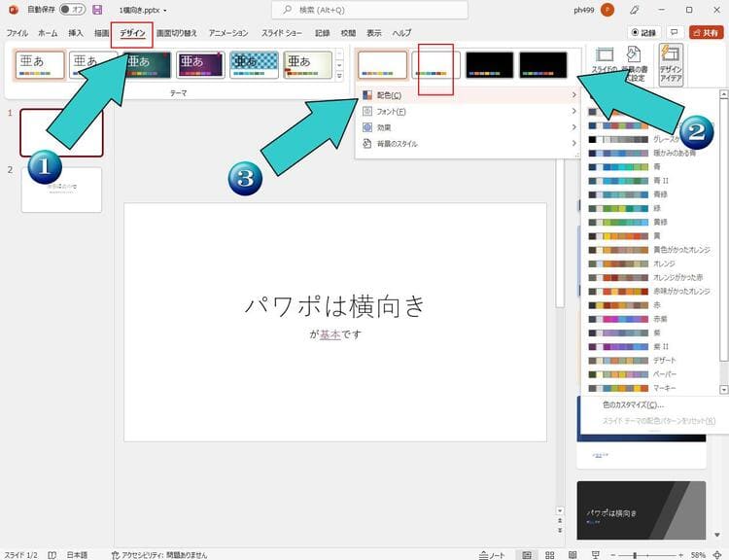Open the 表示 tab
Image resolution: width=729 pixels, height=560 pixels.
(374, 32)
